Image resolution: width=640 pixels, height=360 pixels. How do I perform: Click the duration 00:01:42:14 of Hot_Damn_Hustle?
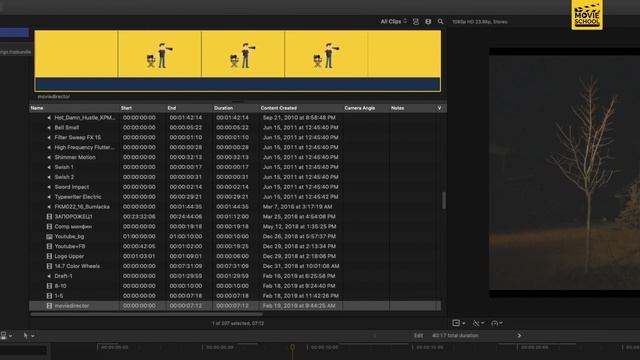coord(232,118)
